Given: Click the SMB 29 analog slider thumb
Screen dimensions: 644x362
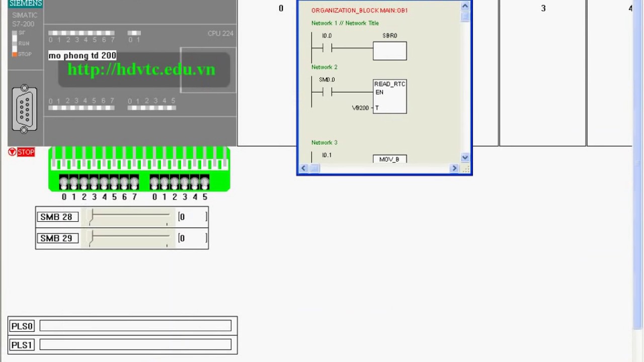Looking at the screenshot, I should (x=91, y=238).
